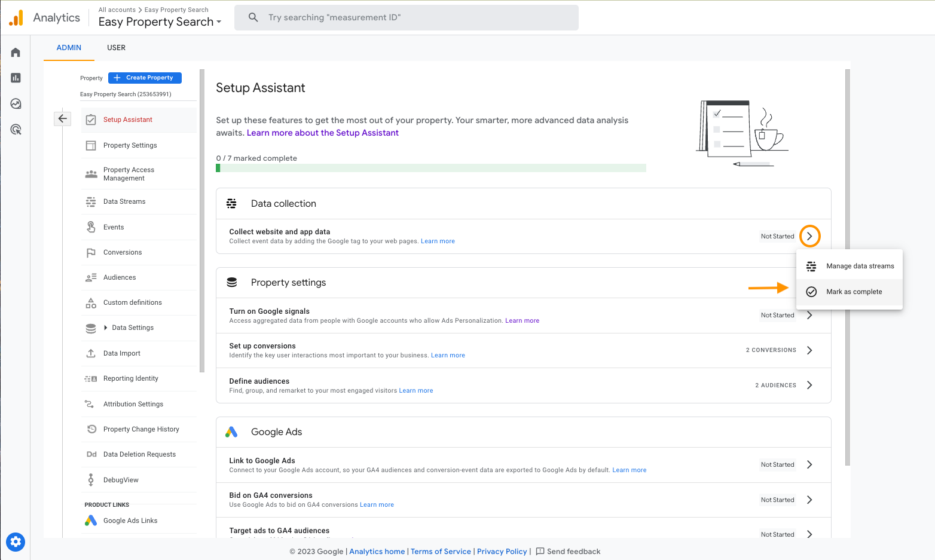Image resolution: width=935 pixels, height=560 pixels.
Task: Open the Terms of Service link
Action: [x=441, y=552]
